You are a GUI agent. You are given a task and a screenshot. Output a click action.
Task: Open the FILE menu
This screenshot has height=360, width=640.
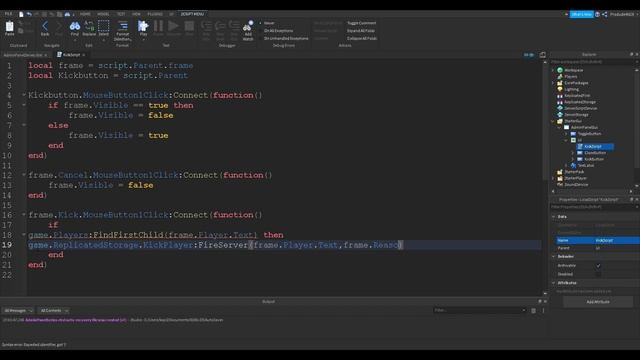pos(8,14)
